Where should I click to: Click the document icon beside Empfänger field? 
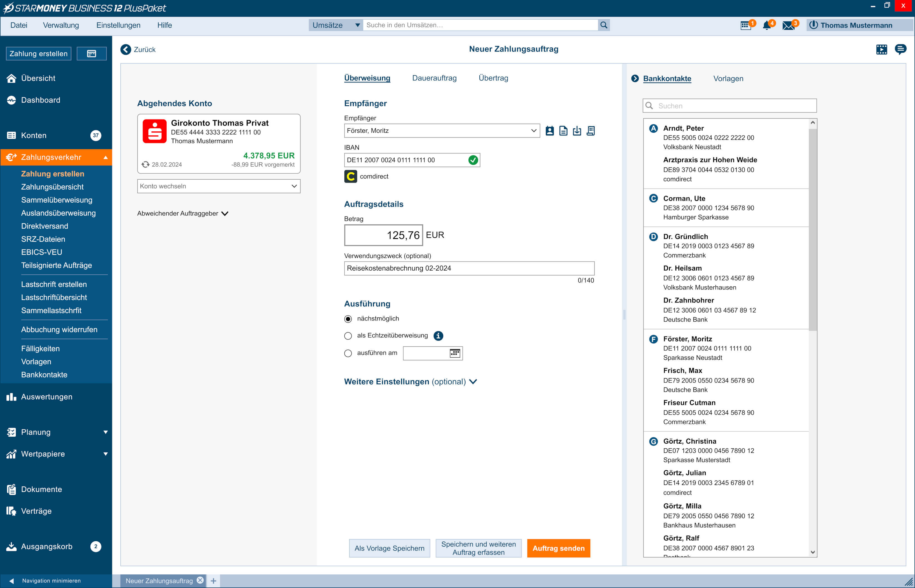563,131
